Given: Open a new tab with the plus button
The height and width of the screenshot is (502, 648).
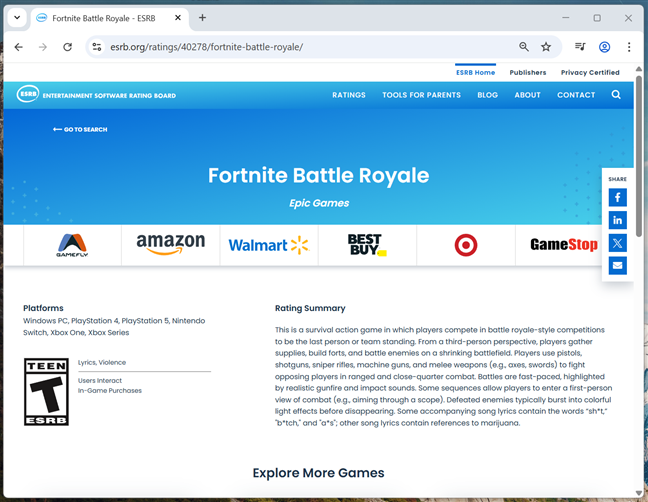Looking at the screenshot, I should coord(202,18).
